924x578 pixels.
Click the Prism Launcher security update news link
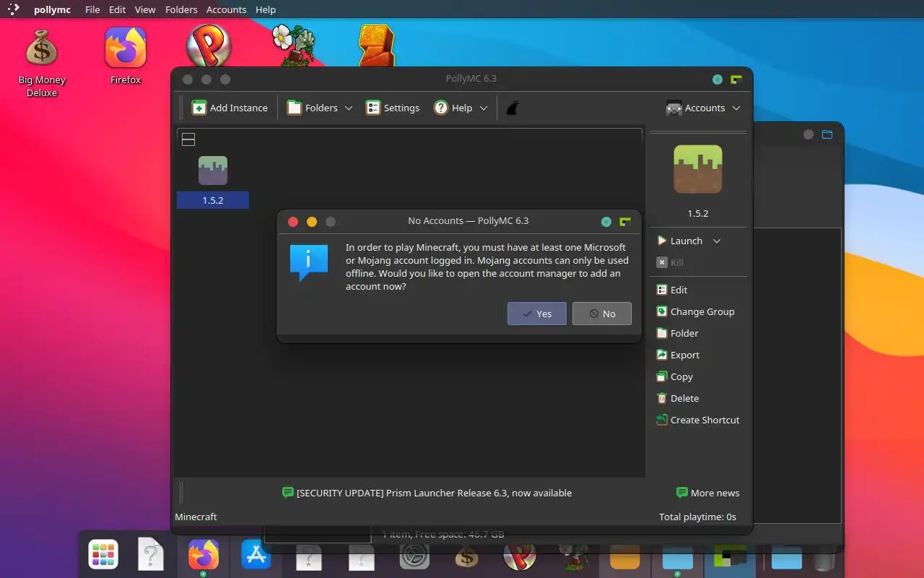(427, 493)
